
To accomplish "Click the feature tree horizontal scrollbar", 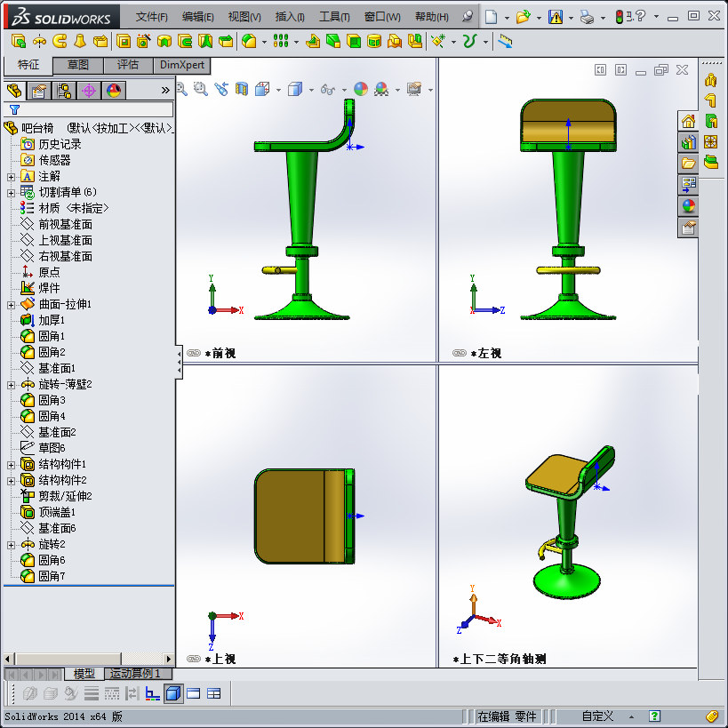I will tap(88, 659).
